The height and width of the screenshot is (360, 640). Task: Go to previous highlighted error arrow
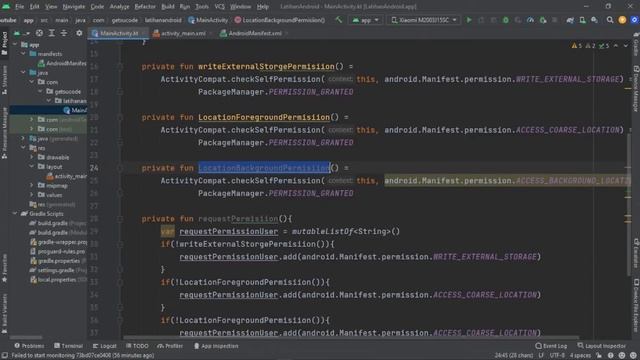coord(616,46)
